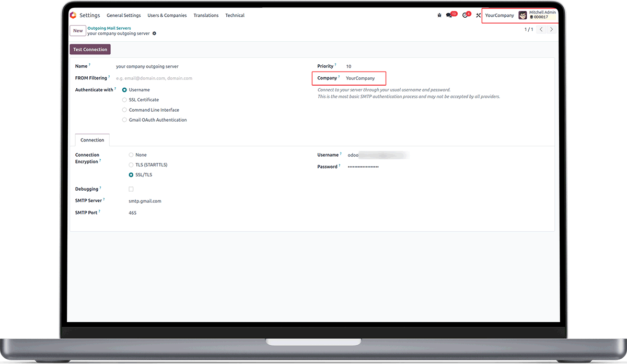The width and height of the screenshot is (627, 364).
Task: Open Technical menu
Action: (x=235, y=16)
